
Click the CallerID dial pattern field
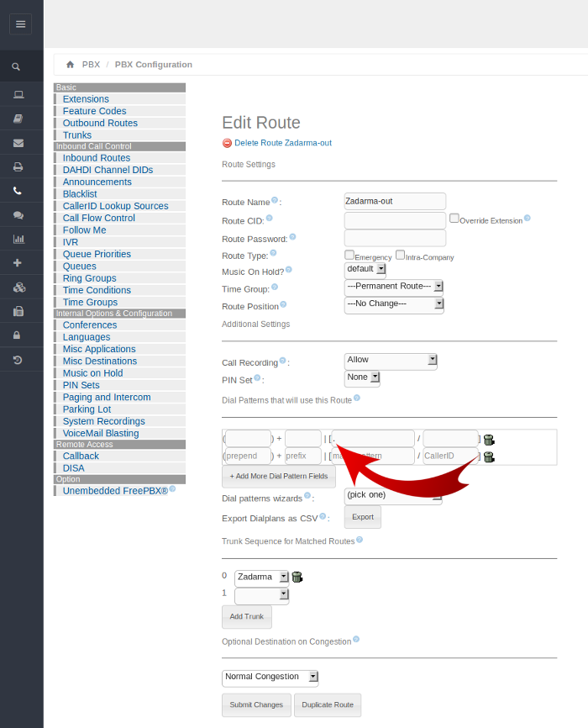click(x=450, y=456)
